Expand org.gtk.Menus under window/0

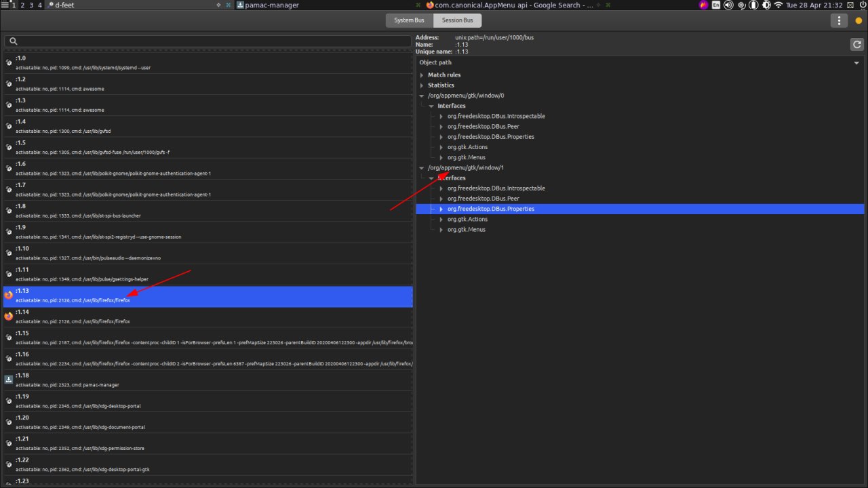(x=441, y=157)
